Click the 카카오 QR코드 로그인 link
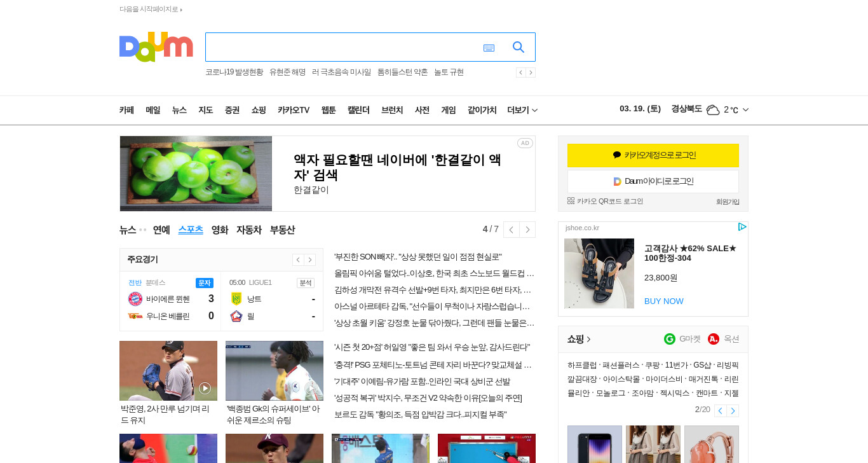The image size is (868, 463). point(610,201)
